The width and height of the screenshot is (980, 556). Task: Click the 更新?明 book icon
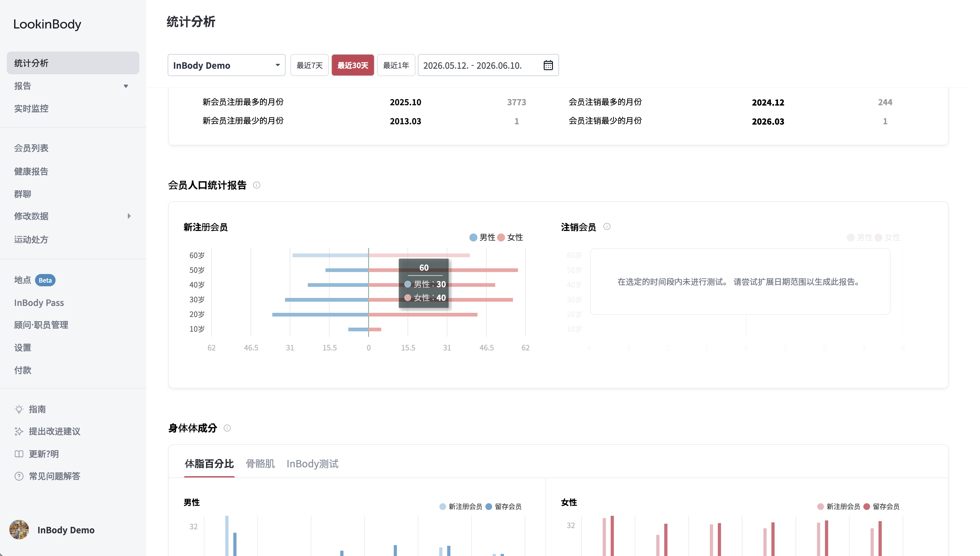coord(19,454)
